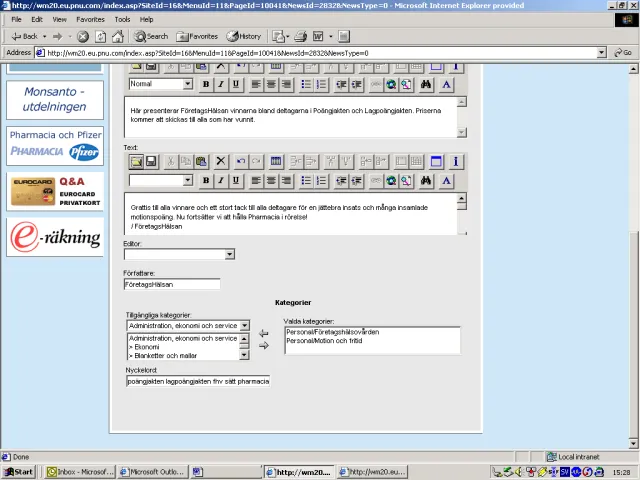Click Find binoculars icon in upper editor toolbar
Image resolution: width=640 pixels, height=480 pixels.
click(426, 84)
